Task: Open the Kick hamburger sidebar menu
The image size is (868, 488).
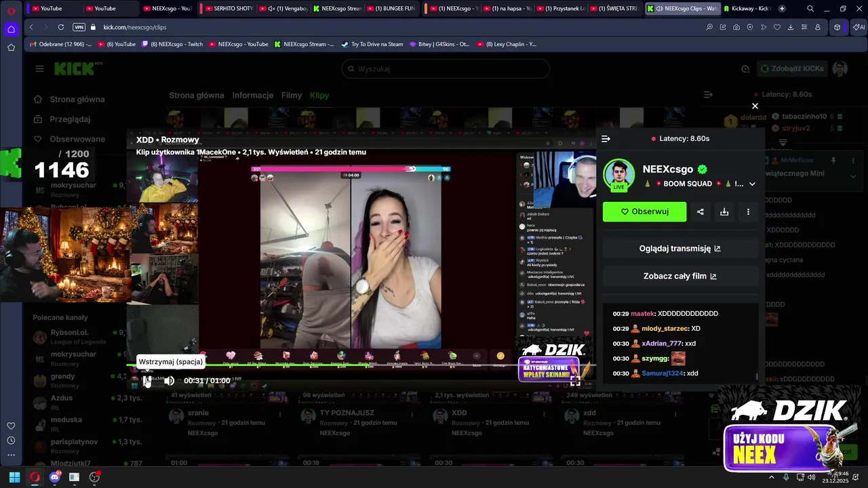Action: tap(39, 68)
